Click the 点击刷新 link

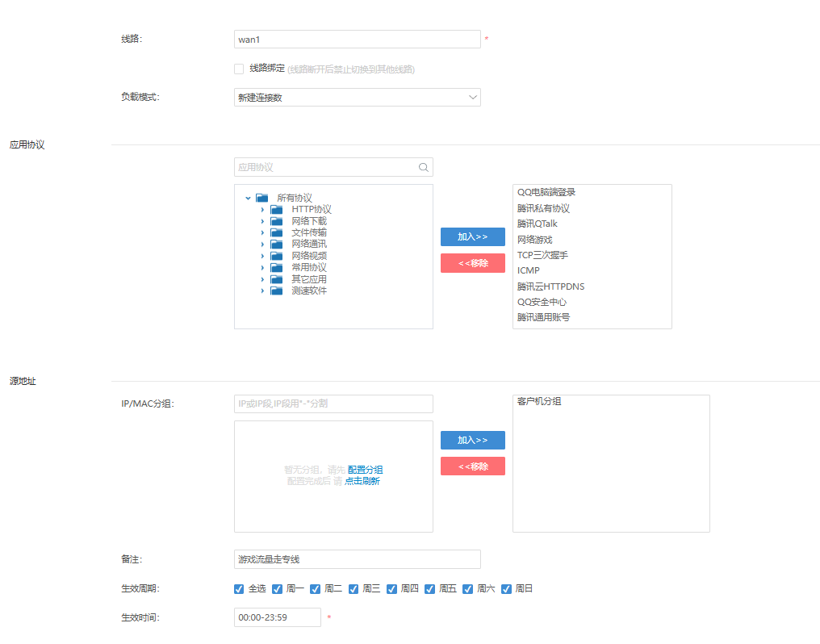[x=362, y=481]
